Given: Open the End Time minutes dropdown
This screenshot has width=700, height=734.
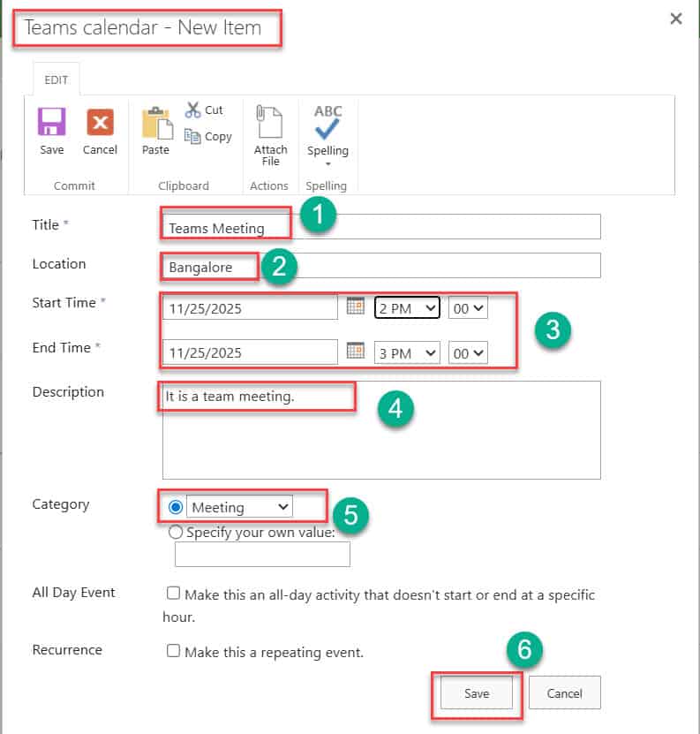Looking at the screenshot, I should 468,352.
